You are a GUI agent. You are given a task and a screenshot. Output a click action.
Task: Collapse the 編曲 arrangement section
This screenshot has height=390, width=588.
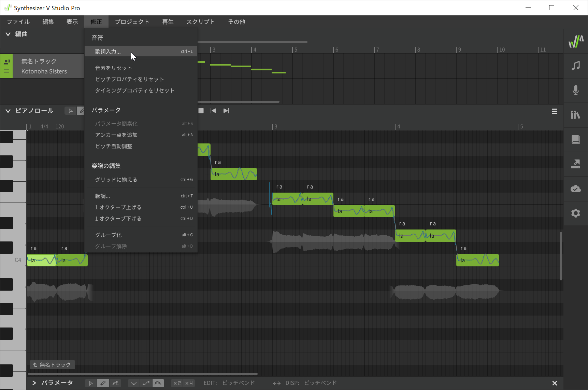click(8, 34)
